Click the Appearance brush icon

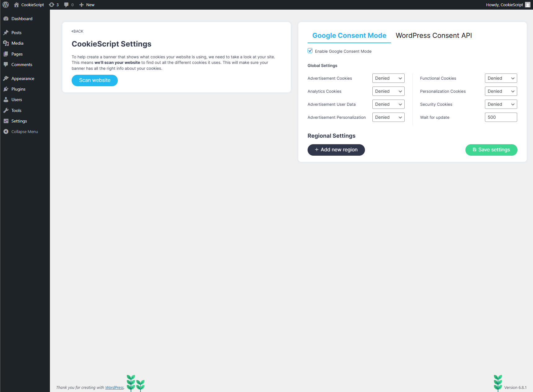(6, 78)
